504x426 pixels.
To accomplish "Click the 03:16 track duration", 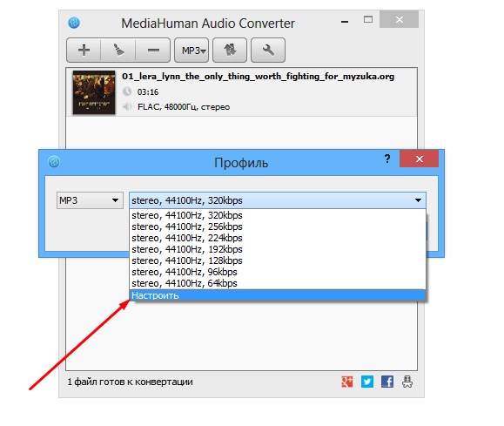I will coord(148,92).
